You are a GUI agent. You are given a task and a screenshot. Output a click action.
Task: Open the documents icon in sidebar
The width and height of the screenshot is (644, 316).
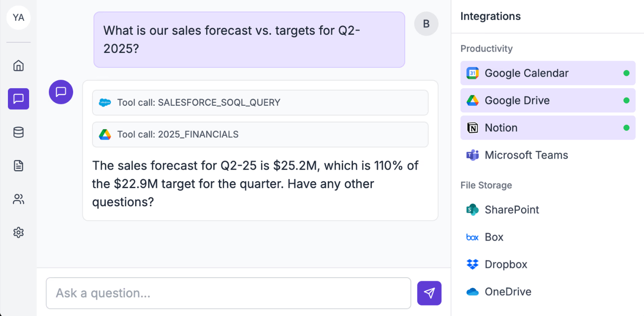click(x=19, y=166)
